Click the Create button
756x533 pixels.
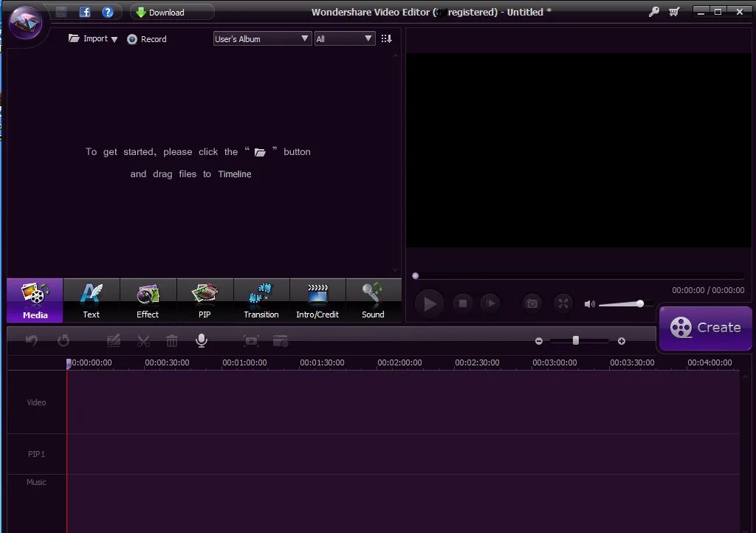(705, 328)
